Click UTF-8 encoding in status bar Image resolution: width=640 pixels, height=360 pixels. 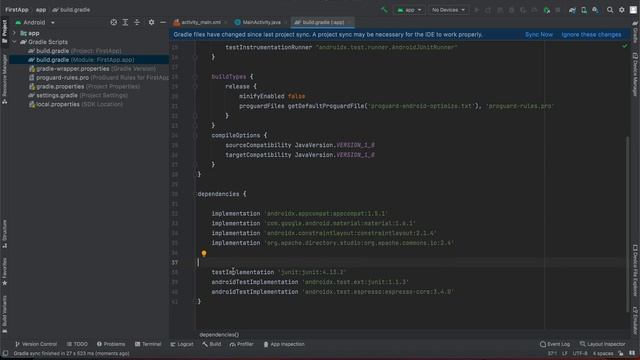580,353
